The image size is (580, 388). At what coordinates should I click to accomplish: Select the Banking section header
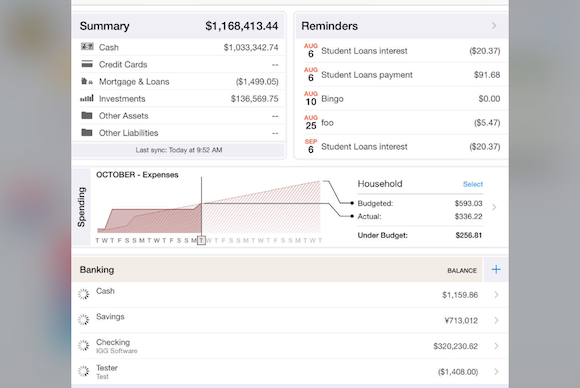click(x=277, y=270)
